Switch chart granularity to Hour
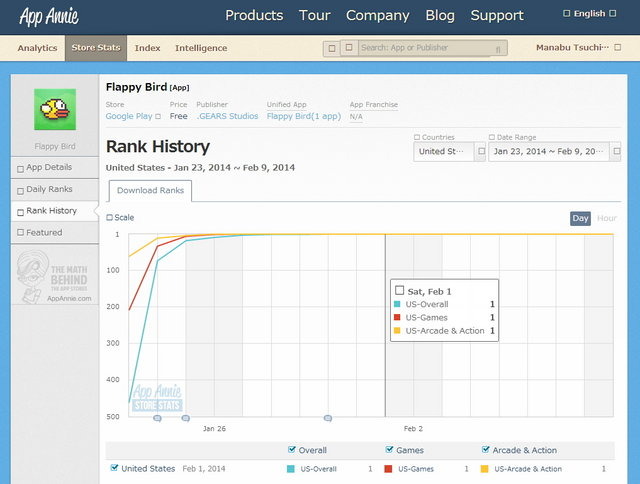This screenshot has width=640, height=484. [607, 218]
